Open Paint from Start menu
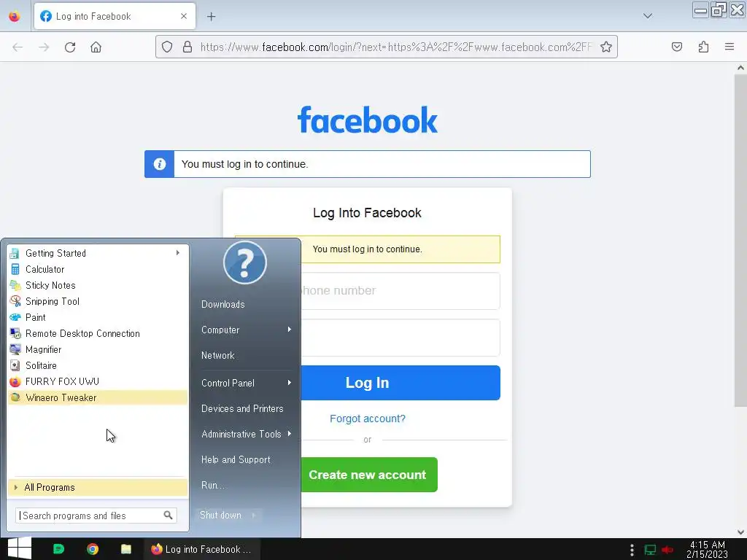747x560 pixels. (x=97, y=317)
